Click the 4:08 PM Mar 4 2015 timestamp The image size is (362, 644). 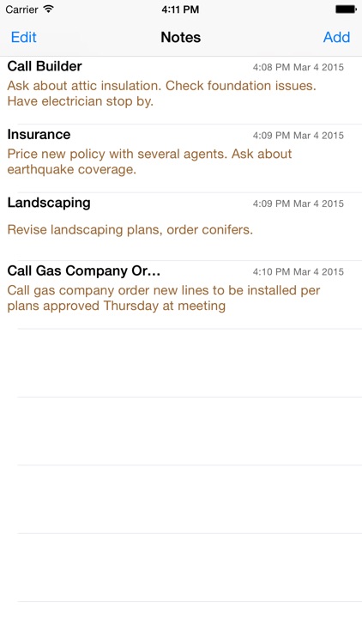(299, 67)
